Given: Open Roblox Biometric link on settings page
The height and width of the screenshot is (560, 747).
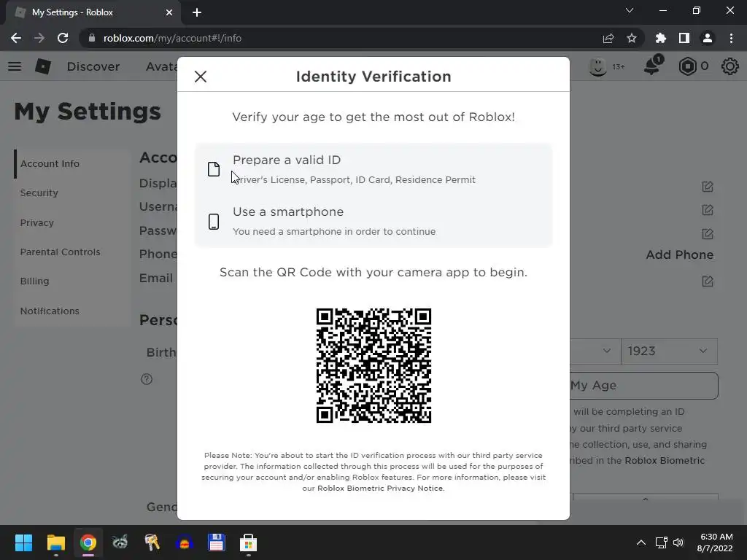Looking at the screenshot, I should [x=664, y=461].
